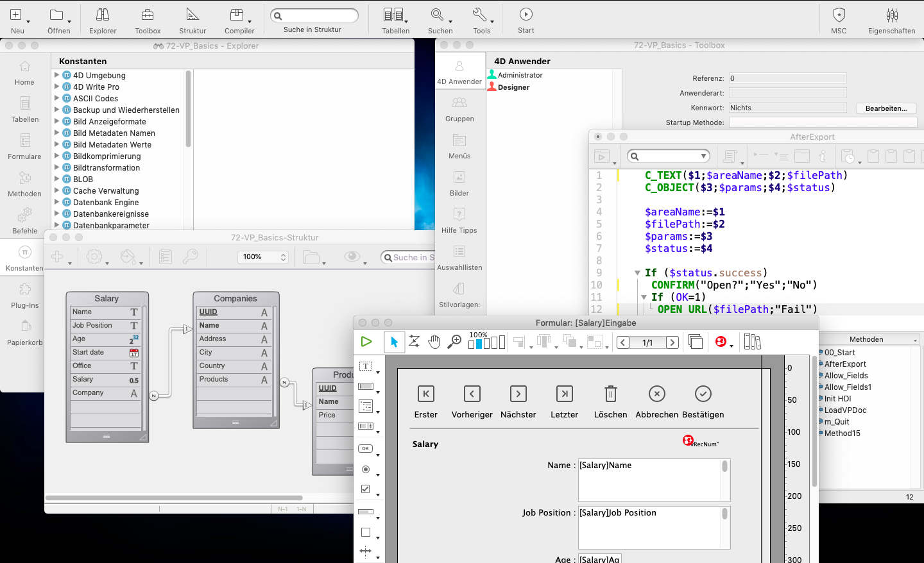
Task: Open the Toolbox from the main toolbar
Action: coord(148,15)
